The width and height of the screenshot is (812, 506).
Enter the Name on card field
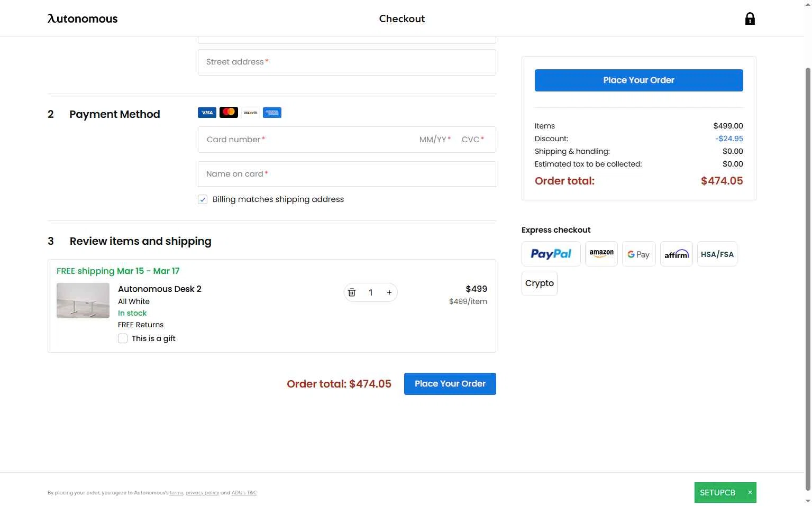346,174
